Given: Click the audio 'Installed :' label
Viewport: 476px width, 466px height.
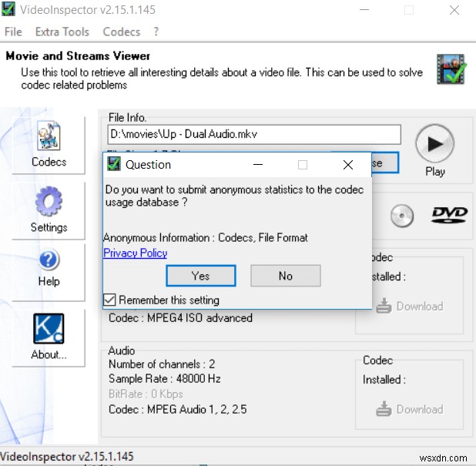Looking at the screenshot, I should tap(384, 380).
